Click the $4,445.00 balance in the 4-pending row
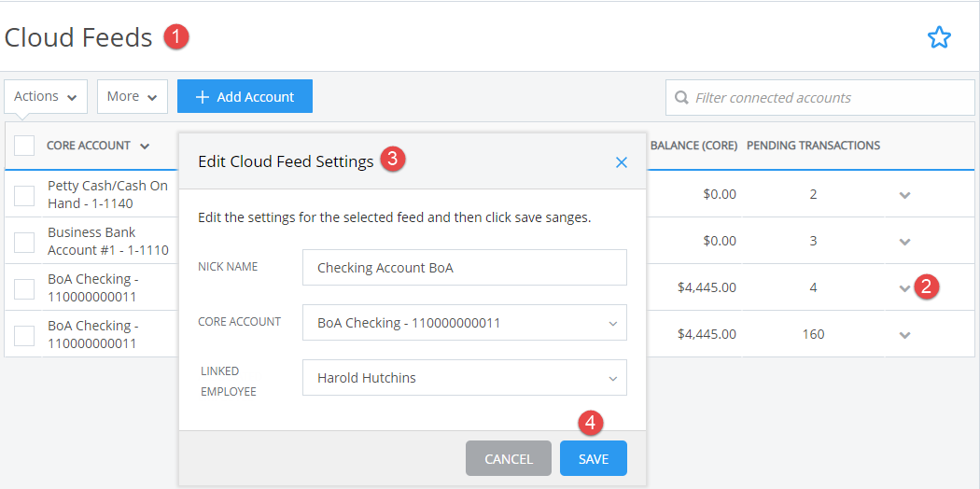This screenshot has height=489, width=980. click(x=707, y=288)
